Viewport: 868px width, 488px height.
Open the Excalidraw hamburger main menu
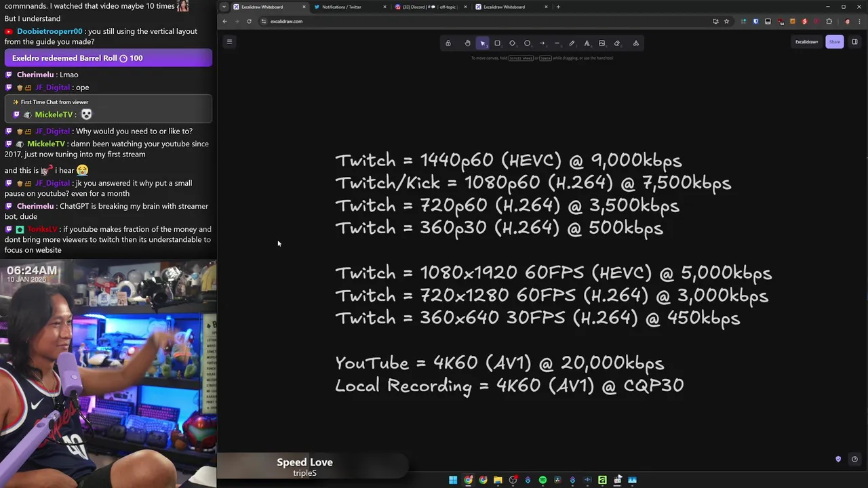229,42
